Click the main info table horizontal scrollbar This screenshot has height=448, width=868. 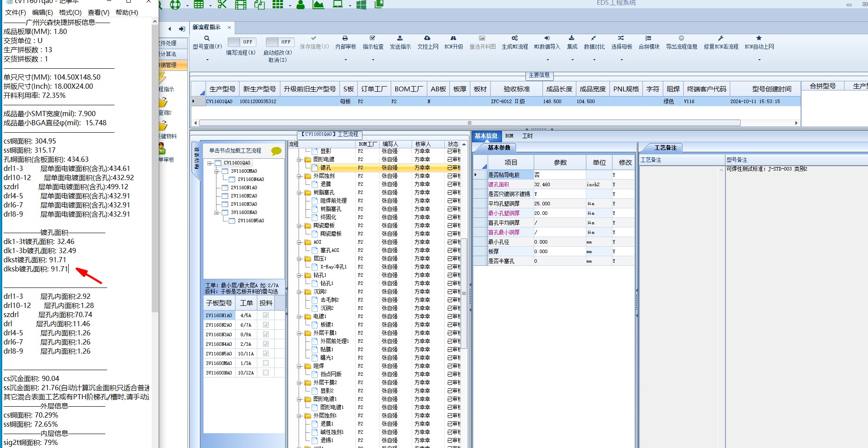click(x=469, y=123)
